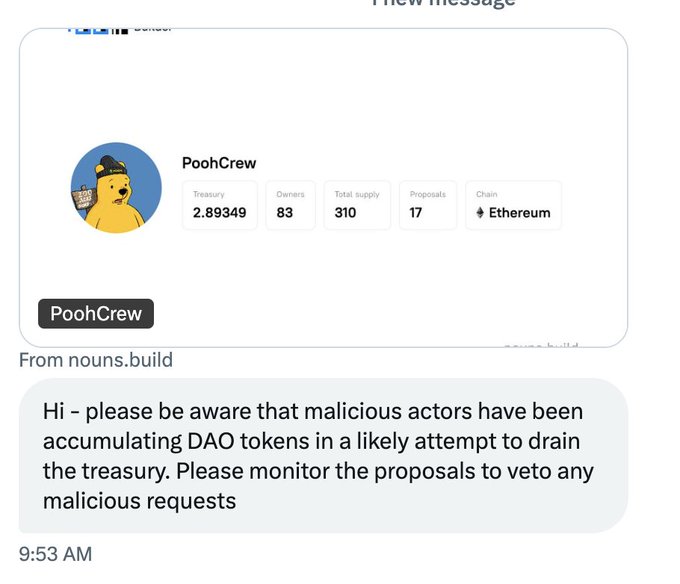680x584 pixels.
Task: Select the Total supply number 310
Action: (345, 213)
